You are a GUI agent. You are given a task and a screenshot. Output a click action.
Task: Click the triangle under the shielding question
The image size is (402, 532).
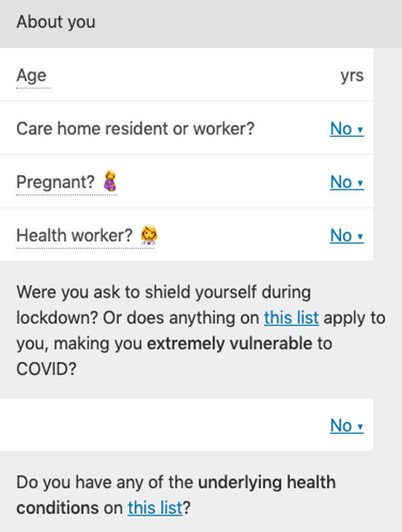tap(360, 426)
